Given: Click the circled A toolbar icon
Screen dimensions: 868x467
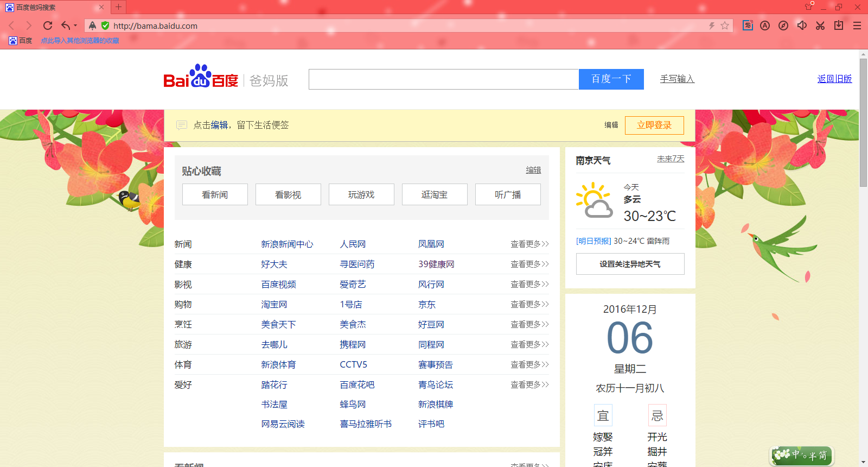Looking at the screenshot, I should 765,26.
